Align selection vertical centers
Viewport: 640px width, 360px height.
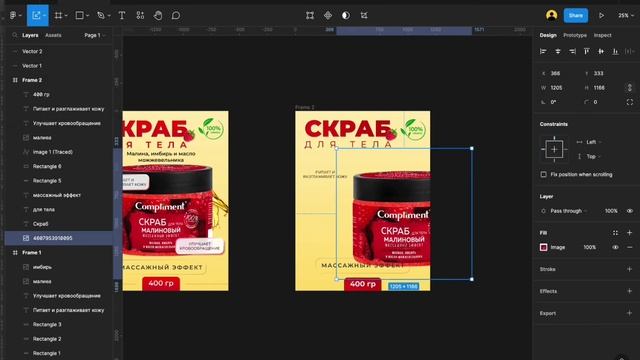click(x=601, y=51)
